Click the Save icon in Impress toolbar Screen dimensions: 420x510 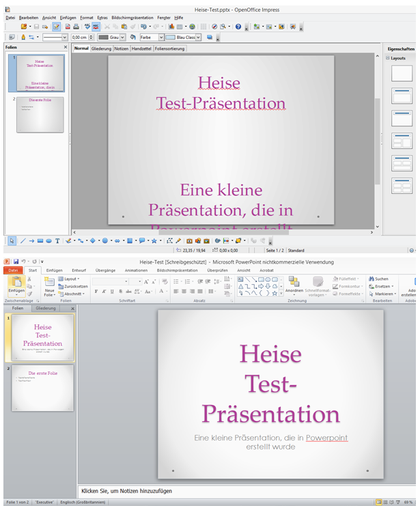pos(36,27)
